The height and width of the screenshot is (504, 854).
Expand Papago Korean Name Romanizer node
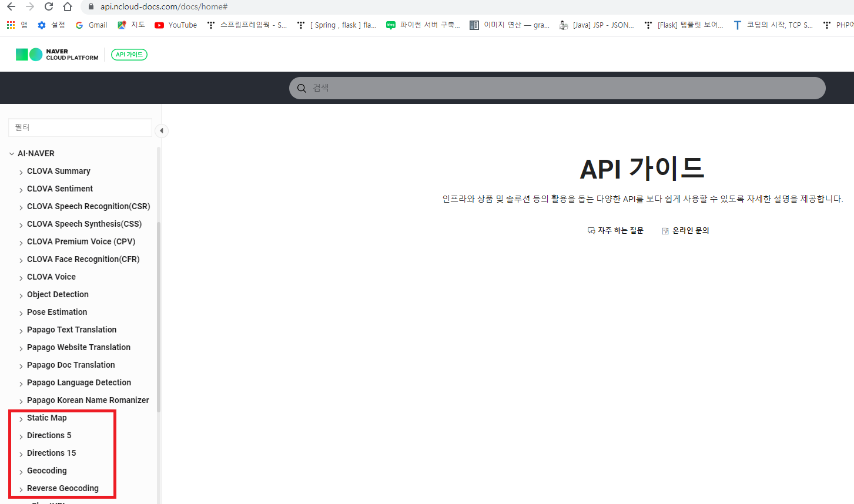coord(21,401)
